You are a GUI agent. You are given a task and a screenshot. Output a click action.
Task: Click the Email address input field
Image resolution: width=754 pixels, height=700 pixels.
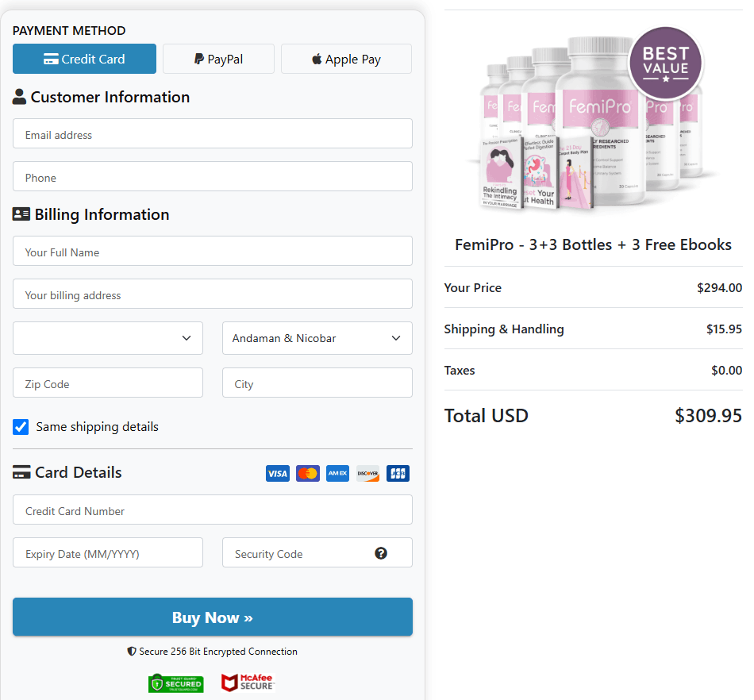click(212, 133)
